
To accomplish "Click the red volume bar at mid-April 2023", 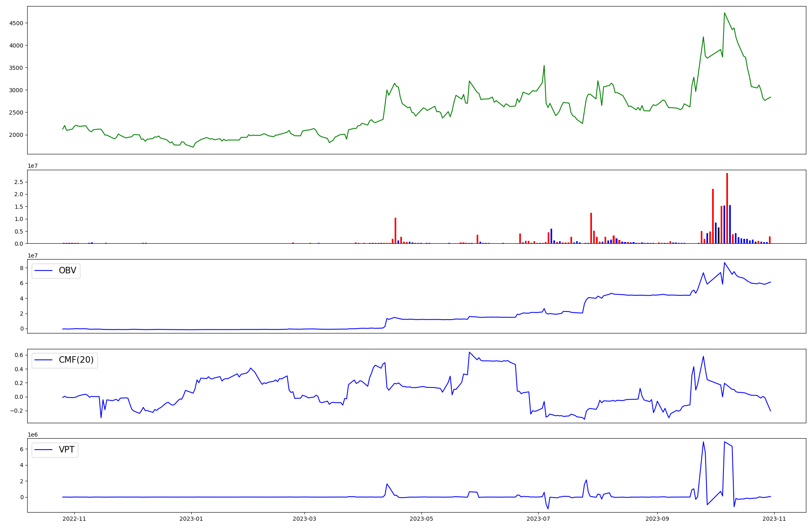I will pyautogui.click(x=395, y=231).
